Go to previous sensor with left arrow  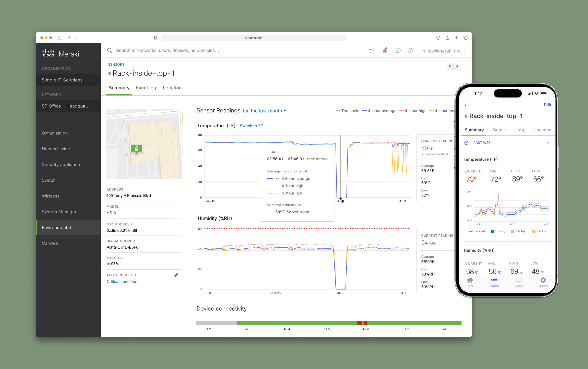point(450,66)
